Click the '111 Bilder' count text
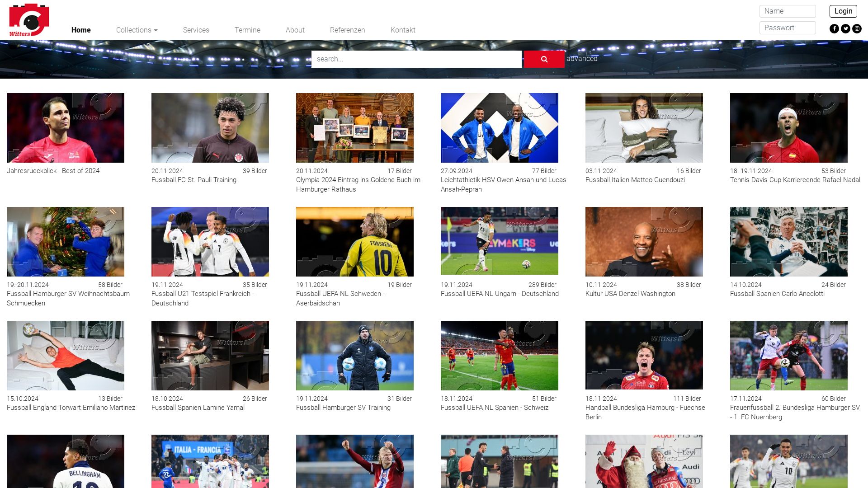The height and width of the screenshot is (488, 868). (x=687, y=399)
